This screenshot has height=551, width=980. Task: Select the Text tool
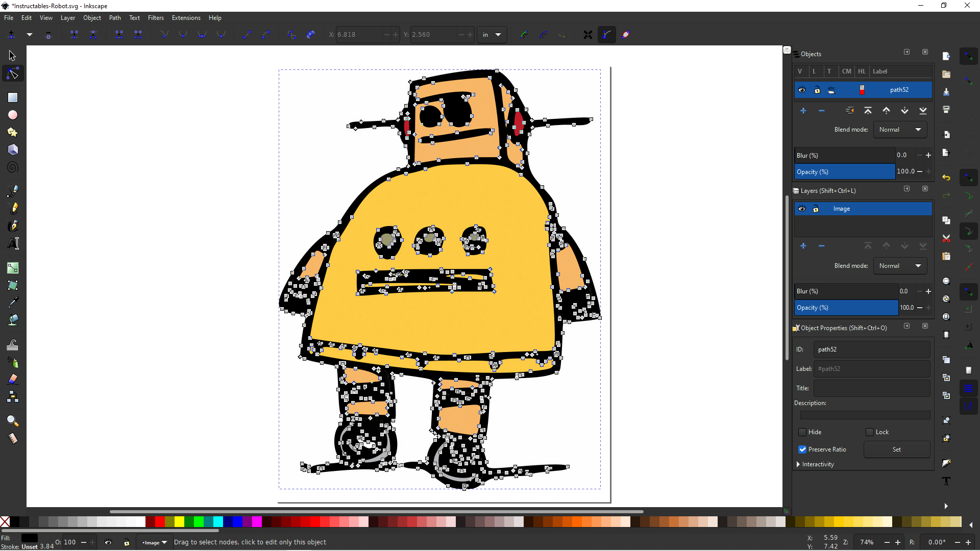[12, 243]
